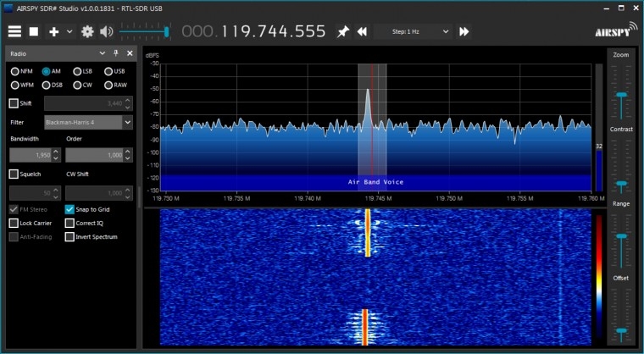Pin the Radio panel
Image resolution: width=644 pixels, height=354 pixels.
point(116,53)
